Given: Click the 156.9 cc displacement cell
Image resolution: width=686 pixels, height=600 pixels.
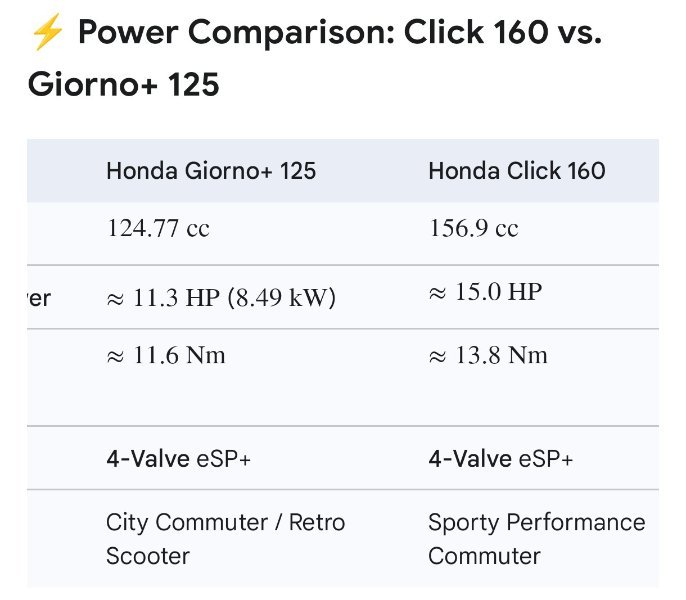Looking at the screenshot, I should click(x=473, y=229).
